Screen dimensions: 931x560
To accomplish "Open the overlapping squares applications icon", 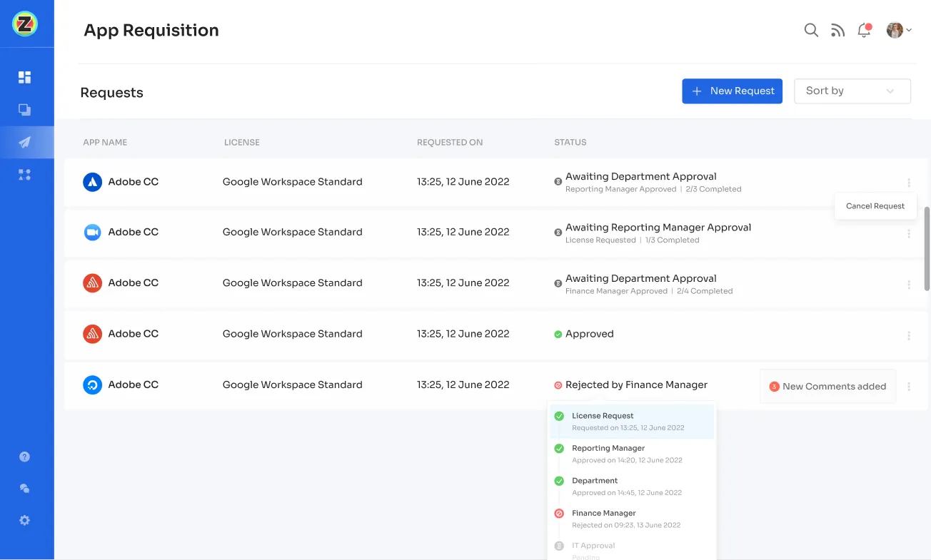I will click(x=25, y=110).
